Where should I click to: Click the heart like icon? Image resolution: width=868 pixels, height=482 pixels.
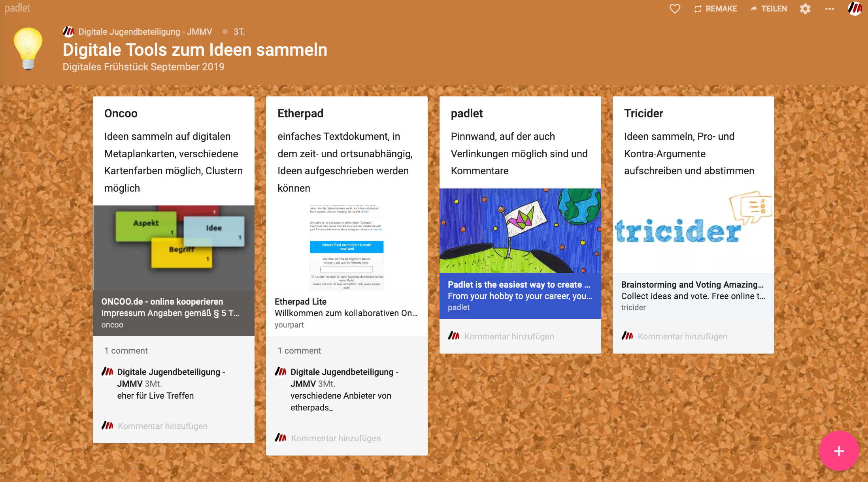point(675,9)
